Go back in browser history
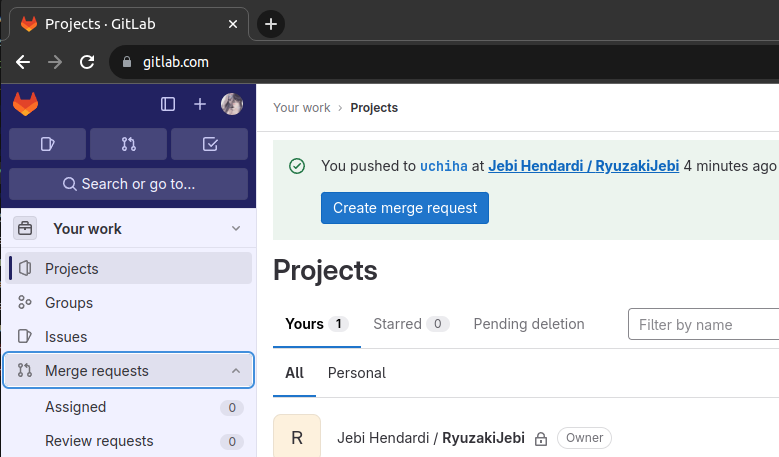The height and width of the screenshot is (457, 779). point(23,62)
